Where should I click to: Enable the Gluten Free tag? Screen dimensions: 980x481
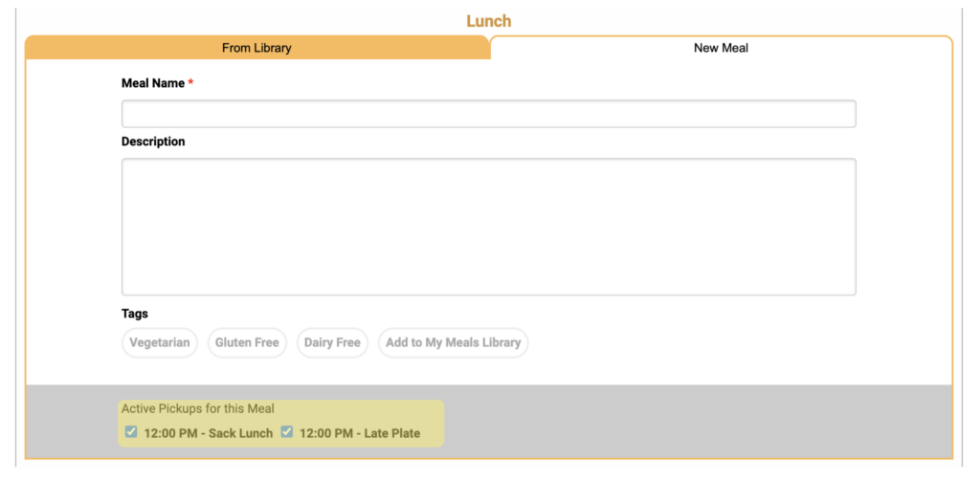247,343
